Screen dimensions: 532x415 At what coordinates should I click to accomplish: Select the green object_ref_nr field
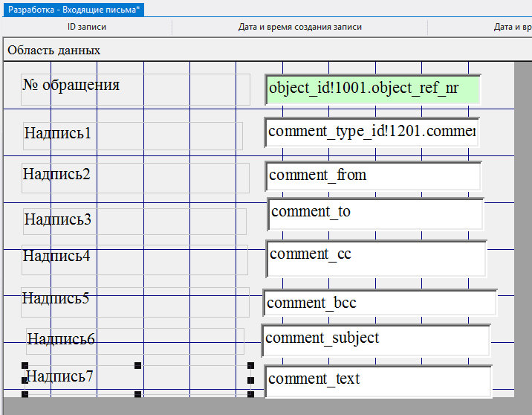(372, 89)
